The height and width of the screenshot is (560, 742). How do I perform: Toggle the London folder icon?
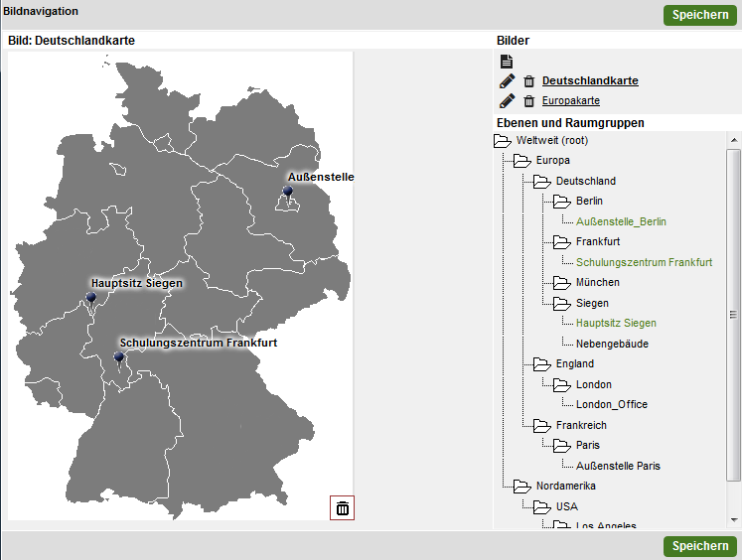point(561,385)
